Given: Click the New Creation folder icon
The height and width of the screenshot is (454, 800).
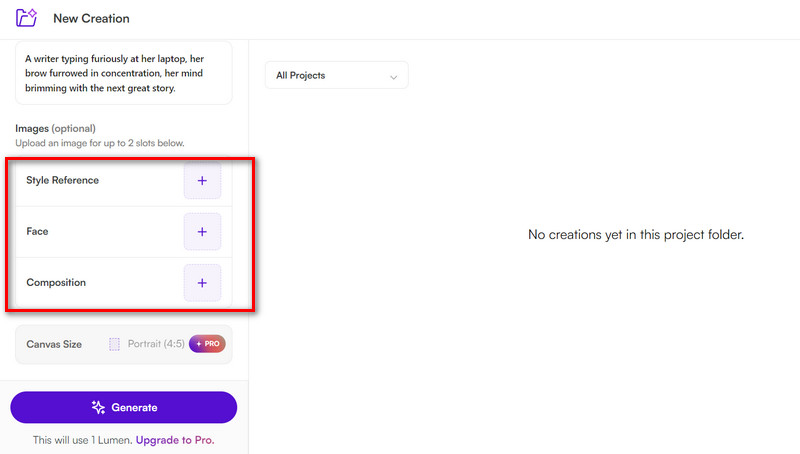Looking at the screenshot, I should [x=26, y=18].
